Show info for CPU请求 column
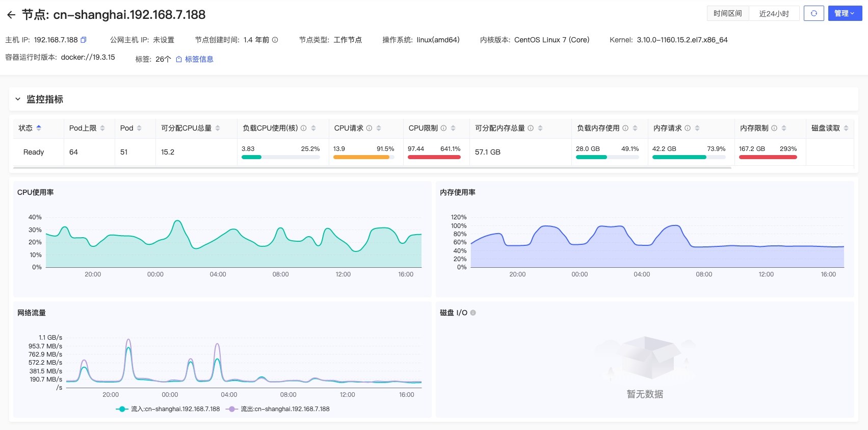 [370, 128]
